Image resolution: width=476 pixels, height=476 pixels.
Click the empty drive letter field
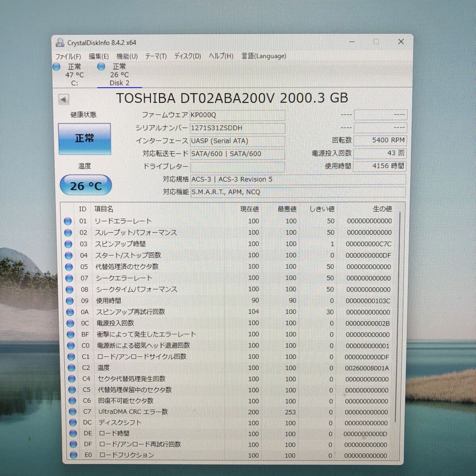pyautogui.click(x=237, y=167)
